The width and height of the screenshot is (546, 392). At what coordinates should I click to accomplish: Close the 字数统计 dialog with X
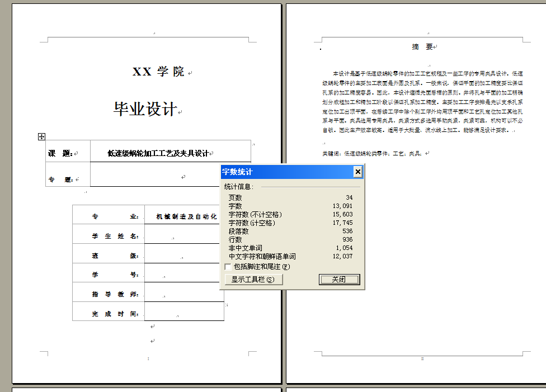coord(357,172)
